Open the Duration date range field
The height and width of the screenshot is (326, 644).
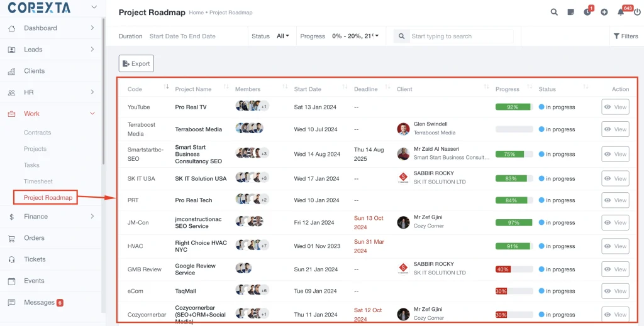point(182,36)
